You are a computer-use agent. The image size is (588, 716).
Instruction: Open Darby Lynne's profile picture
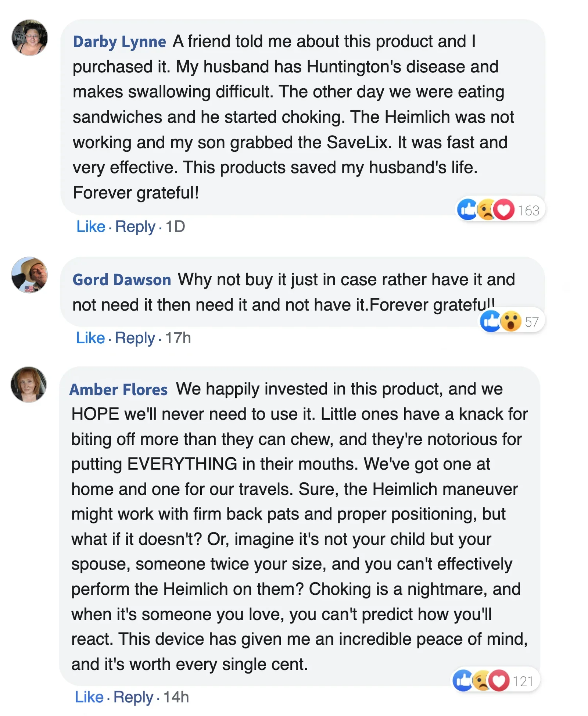(x=30, y=38)
